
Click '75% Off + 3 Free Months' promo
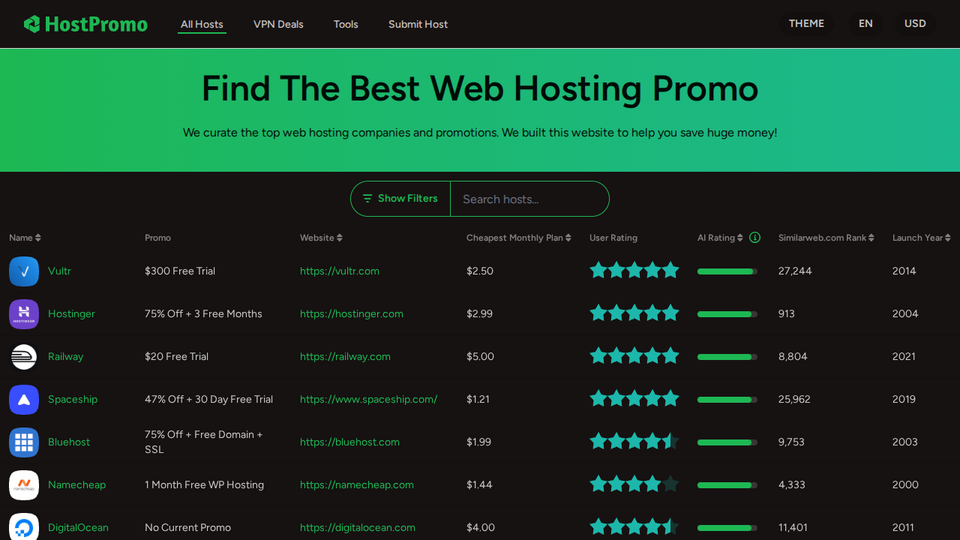tap(203, 313)
